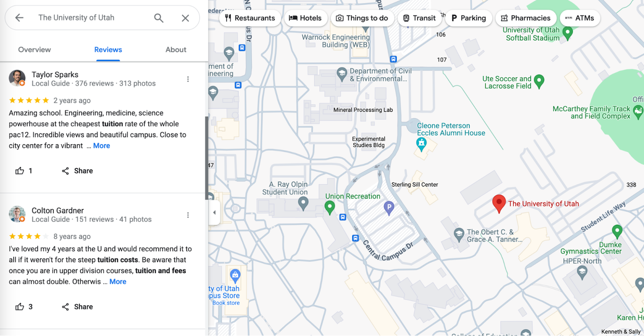Select the Reviews tab
The width and height of the screenshot is (644, 336).
pos(108,49)
